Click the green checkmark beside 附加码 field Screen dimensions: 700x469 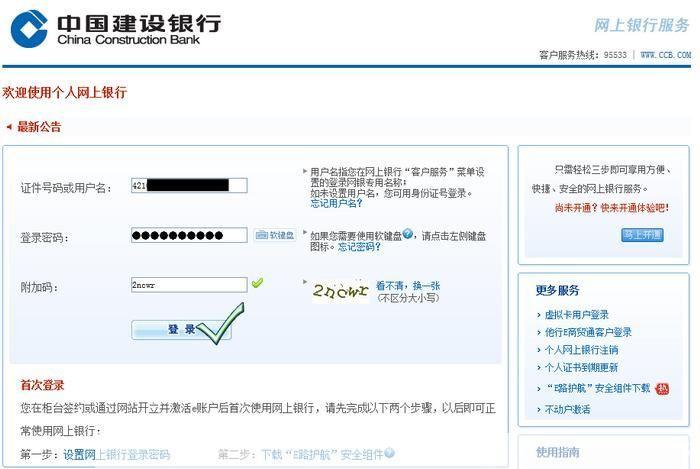pyautogui.click(x=257, y=283)
